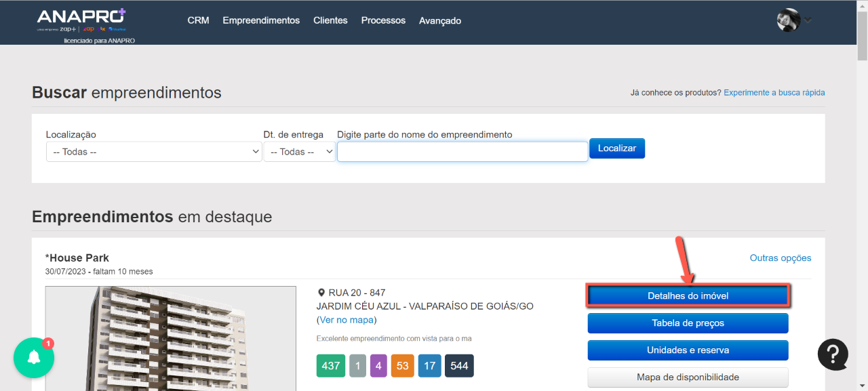Screen dimensions: 868x391
Task: Select the orange 53 status badge
Action: (402, 366)
